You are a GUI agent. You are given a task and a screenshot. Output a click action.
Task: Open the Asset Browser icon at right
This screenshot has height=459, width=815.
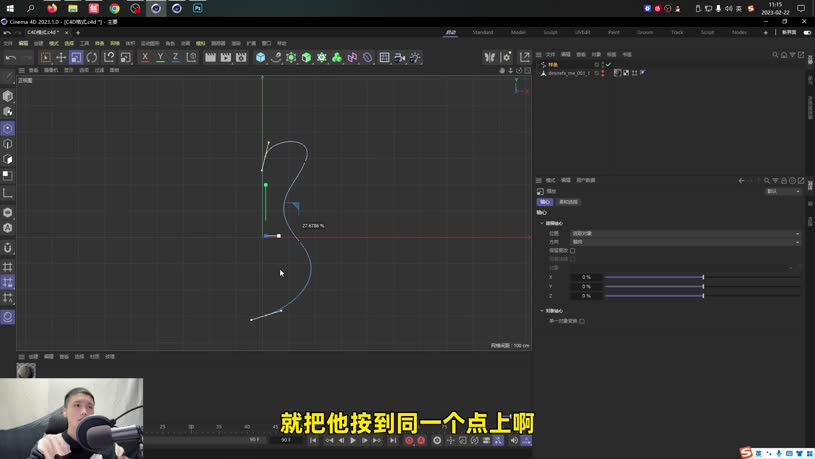click(x=524, y=57)
